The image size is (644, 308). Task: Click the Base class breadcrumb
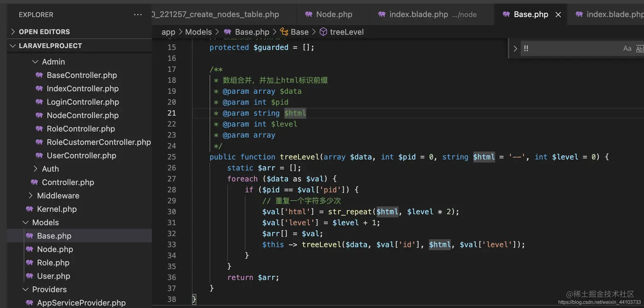299,32
